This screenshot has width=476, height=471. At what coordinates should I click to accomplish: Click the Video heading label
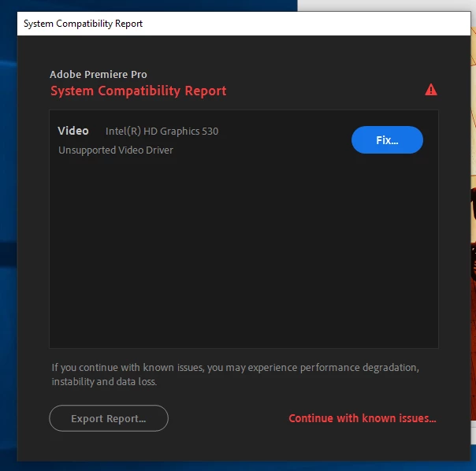click(73, 131)
